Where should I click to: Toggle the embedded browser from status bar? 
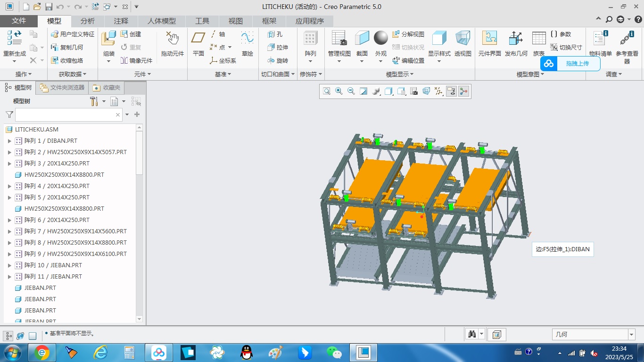[20, 336]
